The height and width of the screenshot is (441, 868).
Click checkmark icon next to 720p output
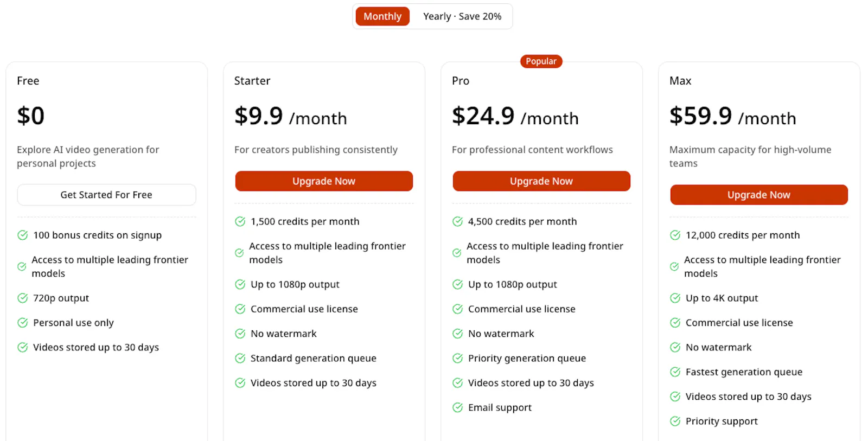point(23,298)
